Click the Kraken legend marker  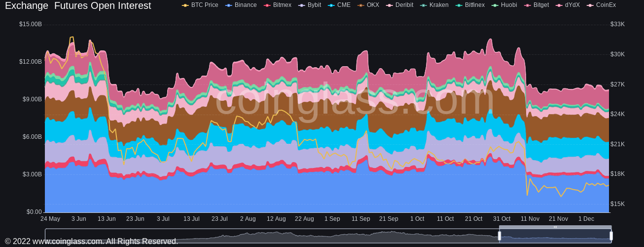(424, 5)
